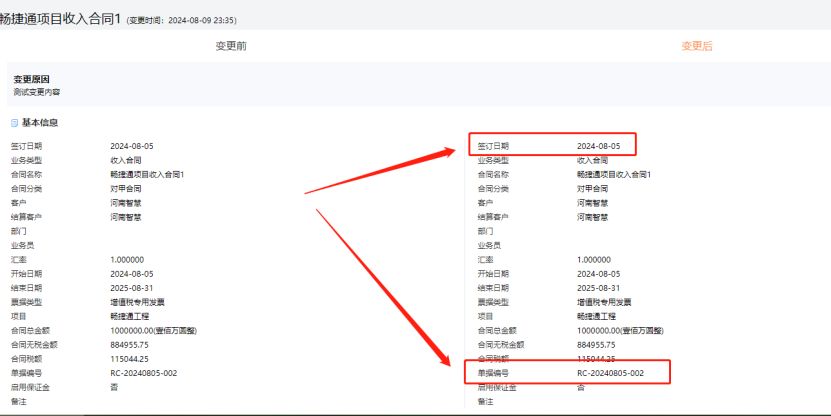The width and height of the screenshot is (831, 416).
Task: Click 客户 value 河南智慧 in 变更前 column
Action: pos(126,203)
